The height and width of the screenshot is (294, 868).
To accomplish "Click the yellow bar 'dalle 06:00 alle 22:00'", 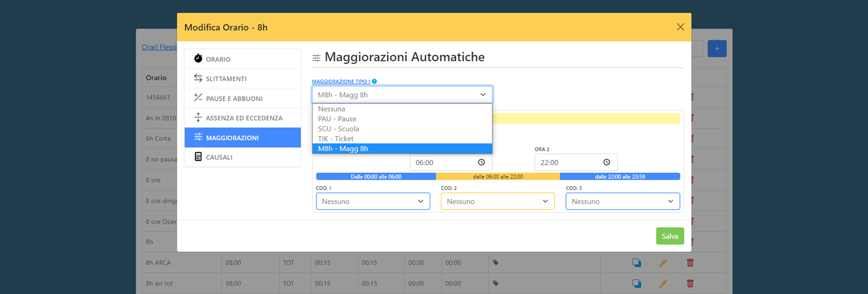I will coord(498,177).
